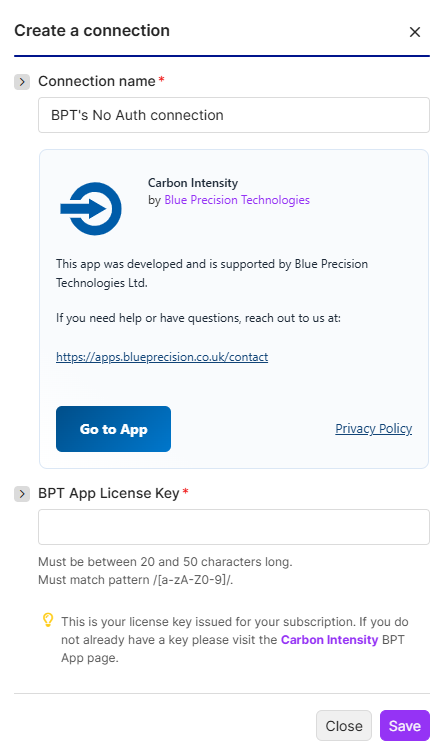Expand the chevron beside BPT App License Key
The width and height of the screenshot is (444, 755).
[x=22, y=494]
